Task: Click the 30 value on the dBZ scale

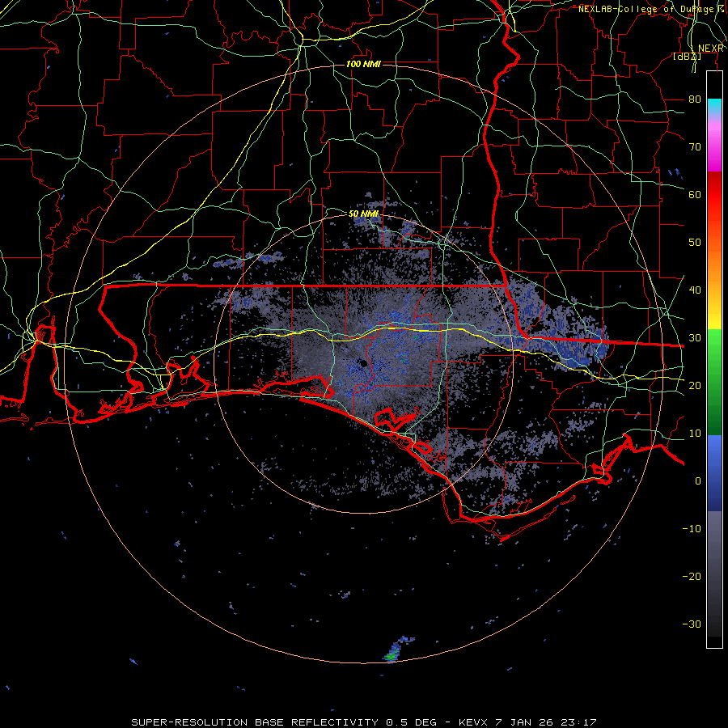Action: (x=695, y=337)
